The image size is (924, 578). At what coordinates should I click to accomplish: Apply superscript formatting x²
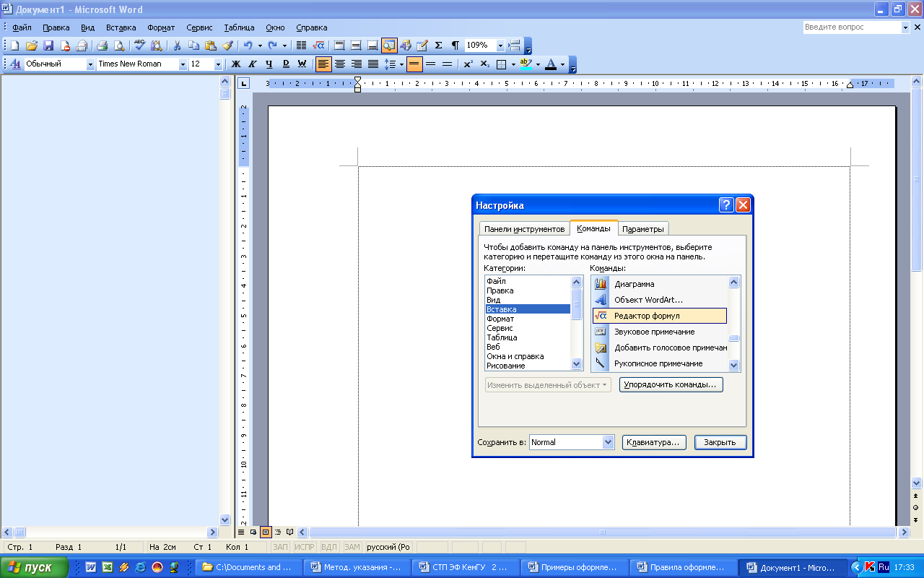(468, 64)
